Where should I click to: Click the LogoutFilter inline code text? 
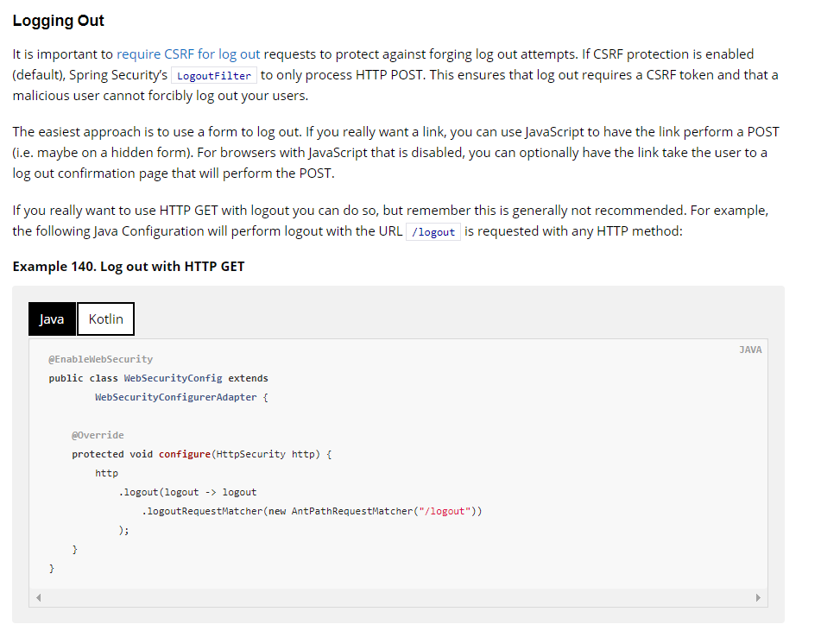[213, 75]
